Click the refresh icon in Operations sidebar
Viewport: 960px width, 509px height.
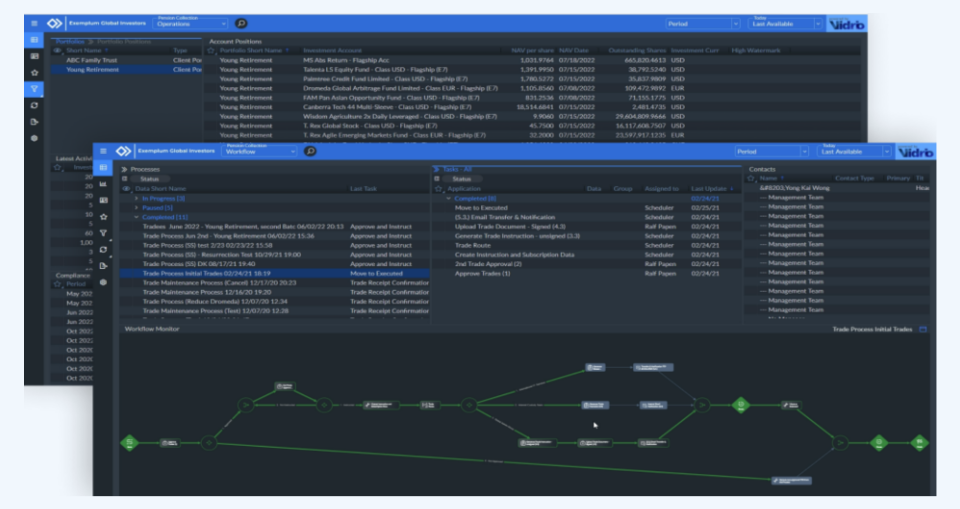[34, 105]
